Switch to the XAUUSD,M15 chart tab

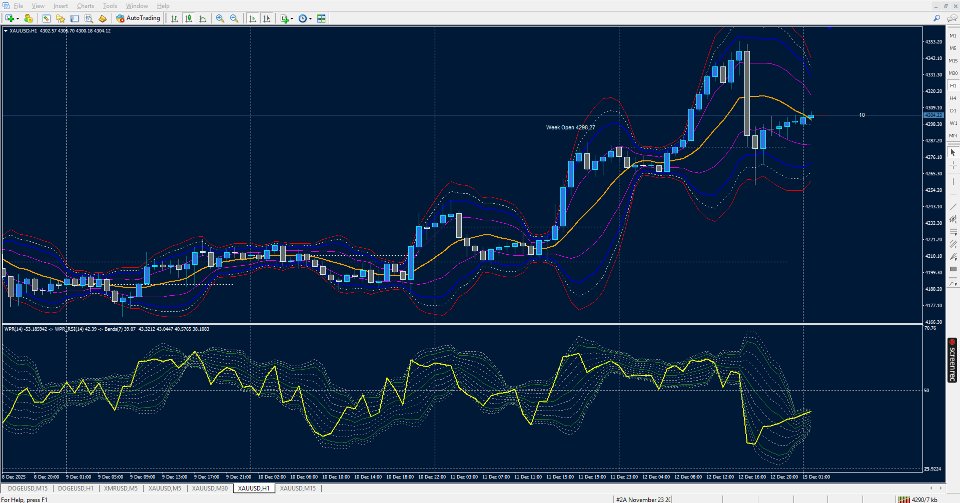(298, 488)
